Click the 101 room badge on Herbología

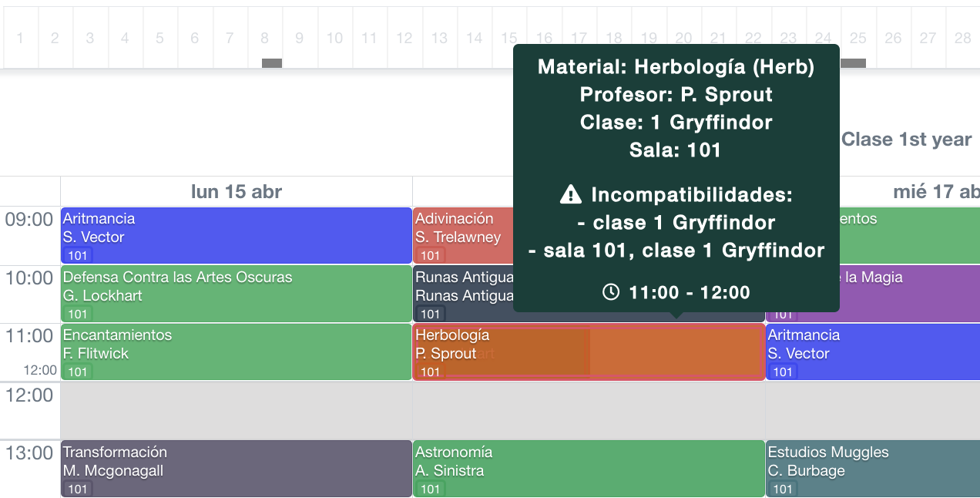coord(429,372)
